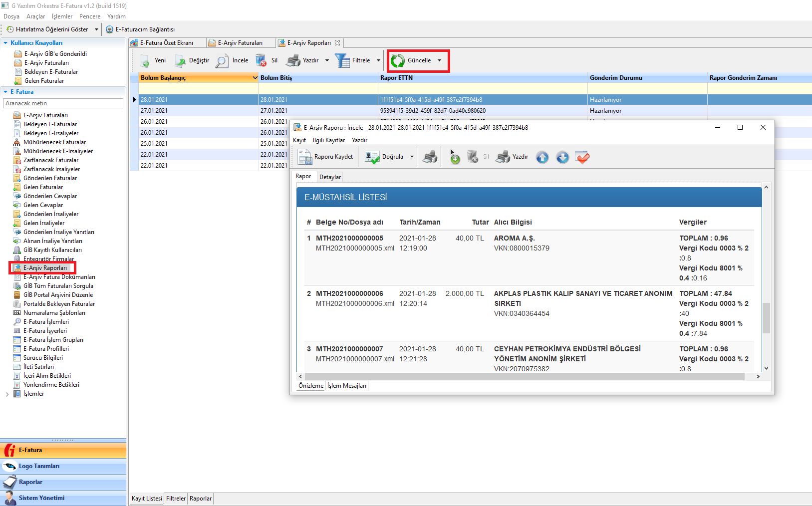Expand the İşlemler tree node

click(x=7, y=394)
